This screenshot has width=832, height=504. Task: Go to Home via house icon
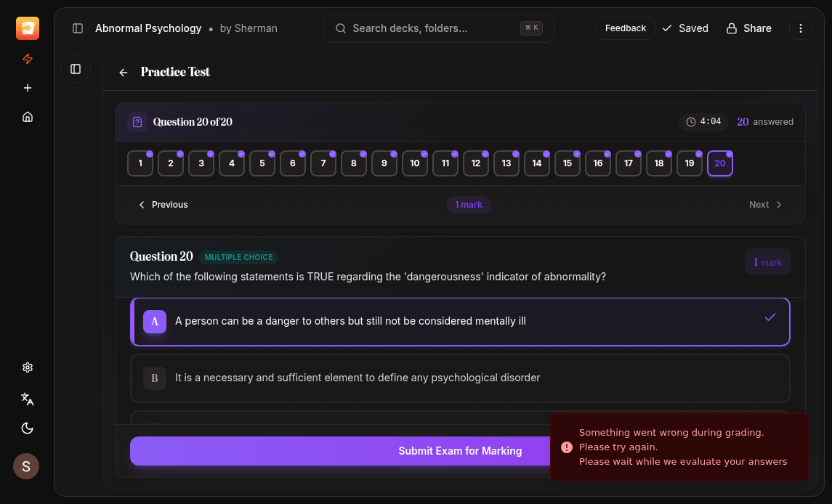pos(28,117)
